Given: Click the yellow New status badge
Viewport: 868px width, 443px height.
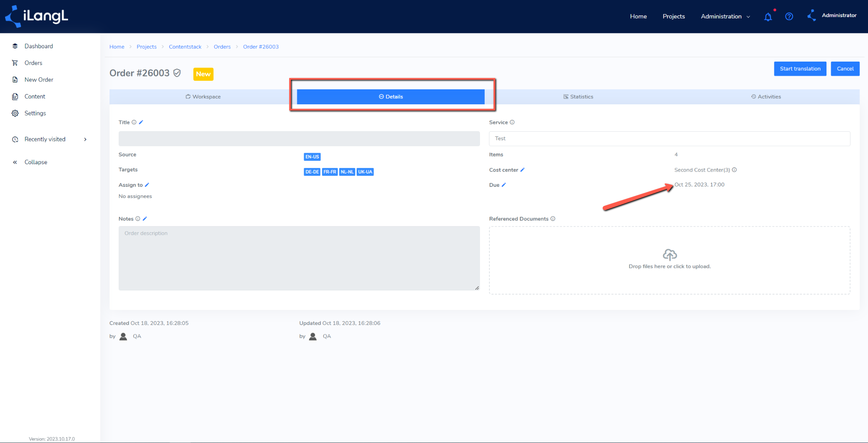Looking at the screenshot, I should (x=203, y=74).
